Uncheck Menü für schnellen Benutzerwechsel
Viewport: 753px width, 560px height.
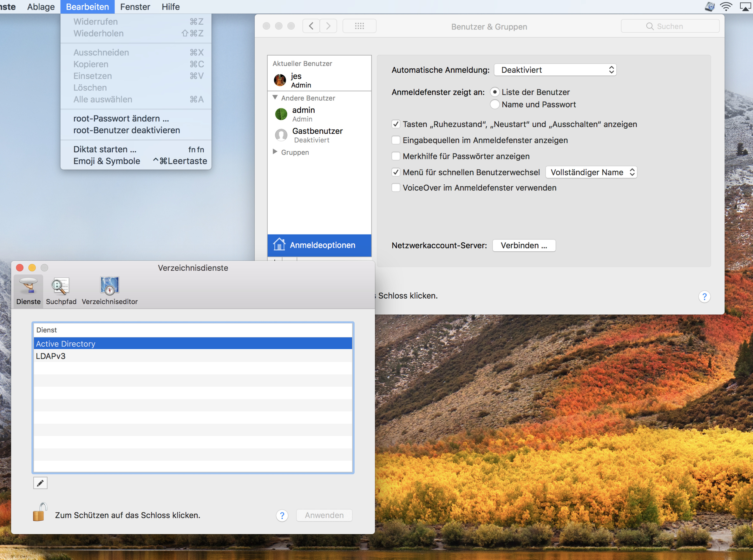coord(396,172)
